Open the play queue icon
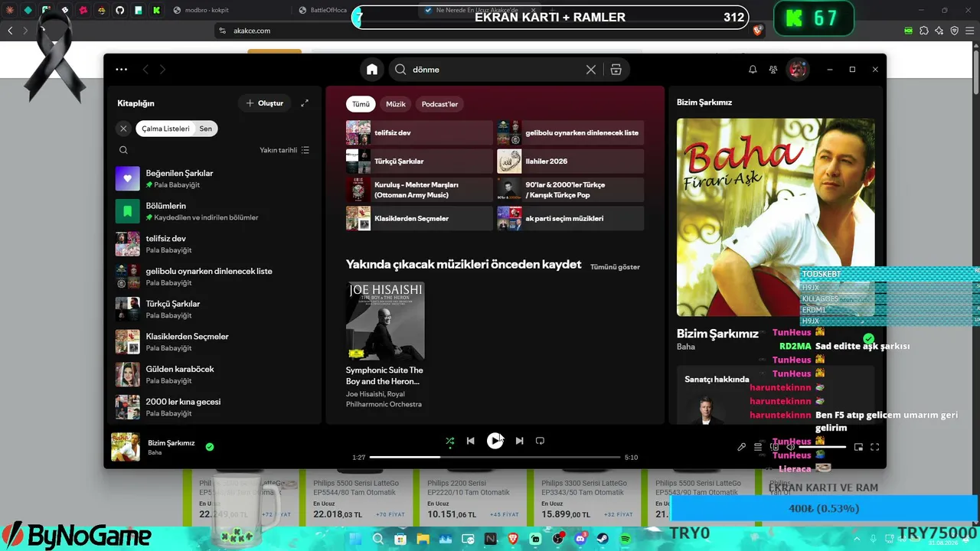980x551 pixels. [x=758, y=447]
